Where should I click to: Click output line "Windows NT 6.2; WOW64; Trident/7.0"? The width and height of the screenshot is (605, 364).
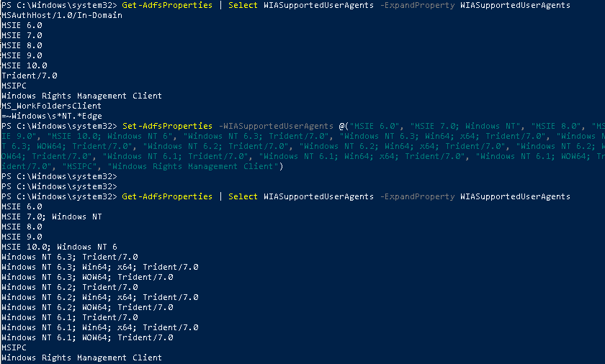[86, 307]
